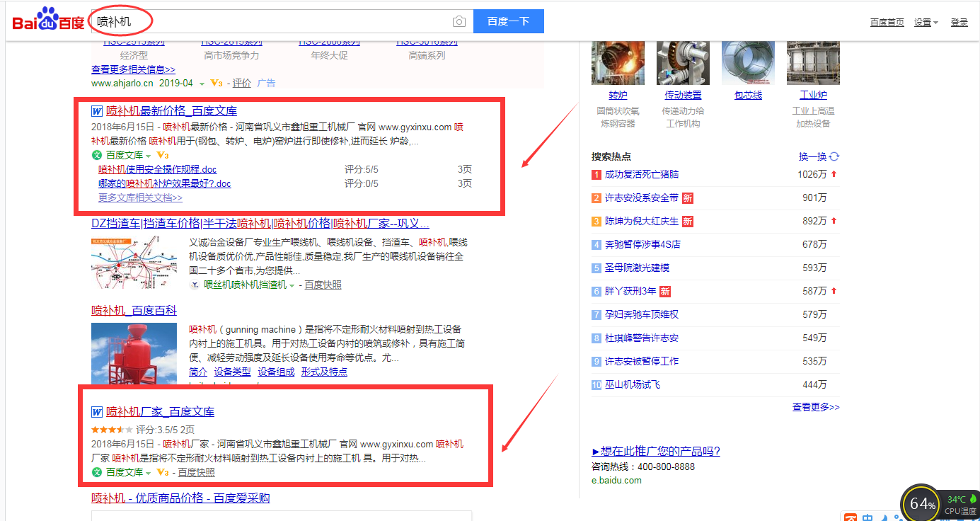Viewport: 980px width, 521px height.
Task: Jump to 简介 section of Baike entry
Action: pos(198,372)
